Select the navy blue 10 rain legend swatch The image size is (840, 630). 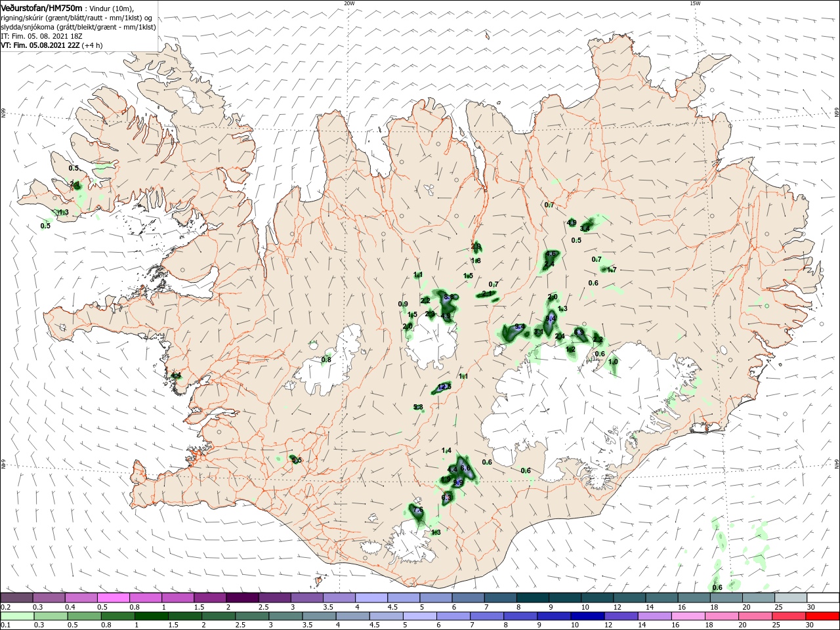588,616
